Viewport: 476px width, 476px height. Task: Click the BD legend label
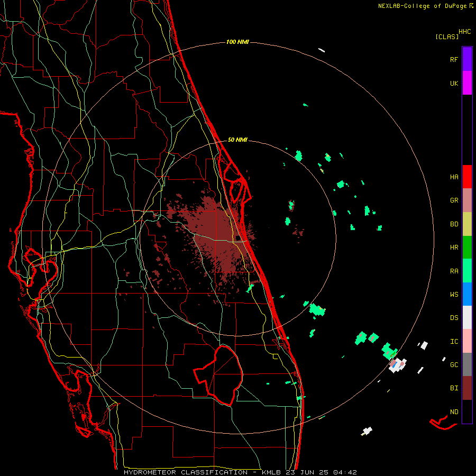[x=454, y=224]
